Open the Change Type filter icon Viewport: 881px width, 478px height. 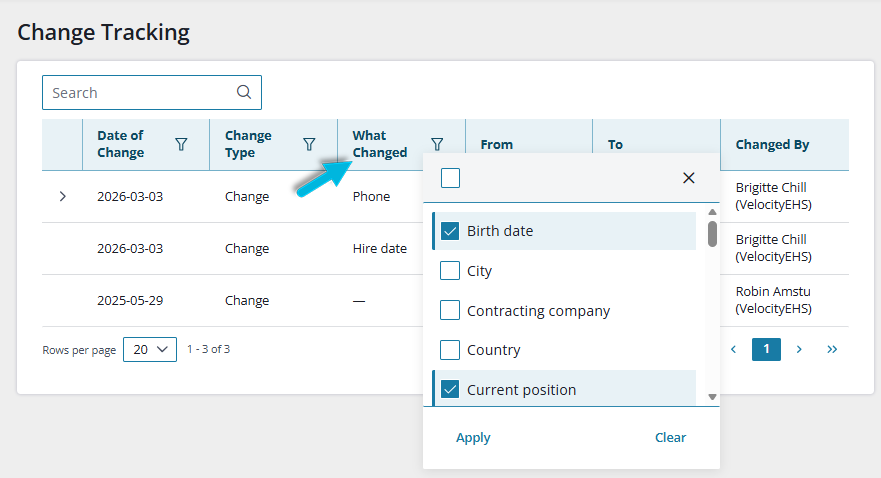coord(309,144)
